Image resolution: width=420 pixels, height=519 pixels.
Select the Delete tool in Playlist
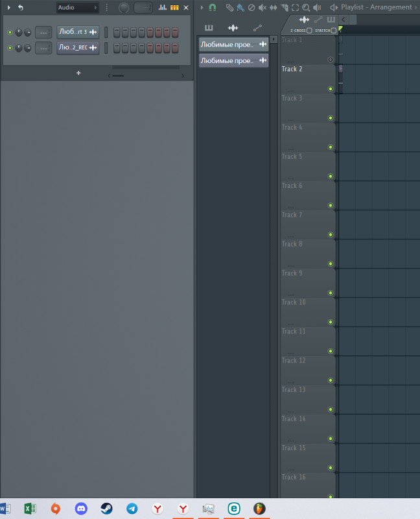[x=251, y=7]
